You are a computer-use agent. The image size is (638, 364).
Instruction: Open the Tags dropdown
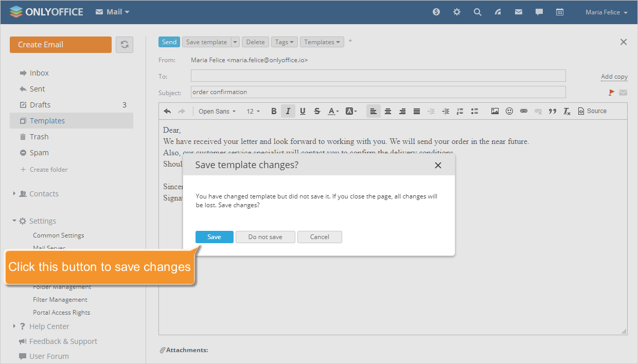point(284,42)
